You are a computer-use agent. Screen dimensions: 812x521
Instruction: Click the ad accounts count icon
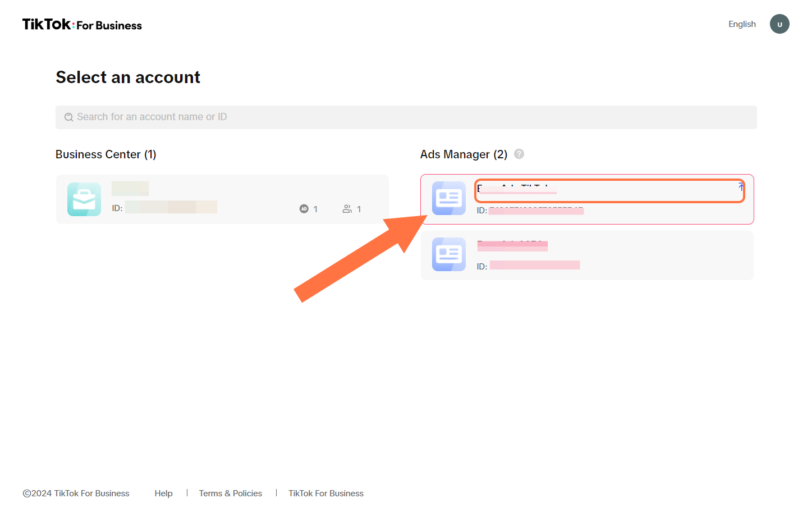(304, 209)
